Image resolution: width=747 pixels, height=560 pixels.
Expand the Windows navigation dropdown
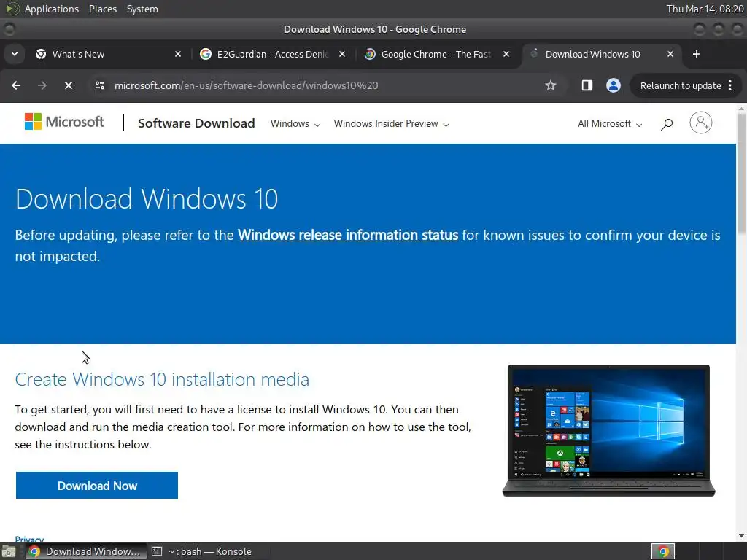pyautogui.click(x=295, y=124)
